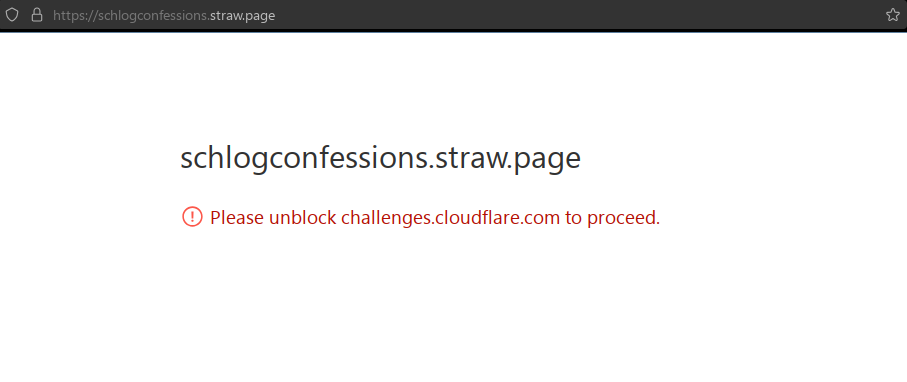Click the 'Please unblock' error message
This screenshot has width=907, height=382.
[434, 218]
